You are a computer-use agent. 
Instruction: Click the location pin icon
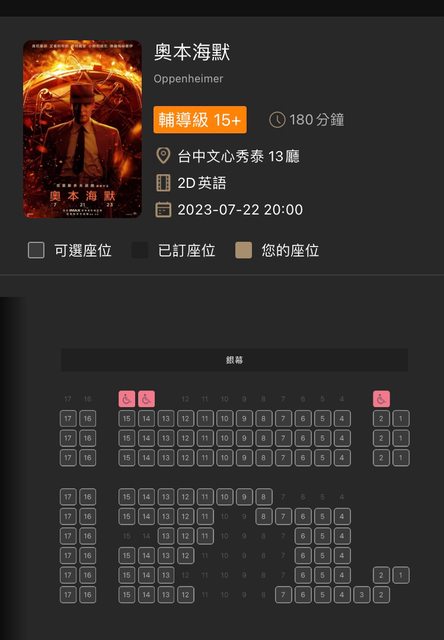[x=163, y=156]
